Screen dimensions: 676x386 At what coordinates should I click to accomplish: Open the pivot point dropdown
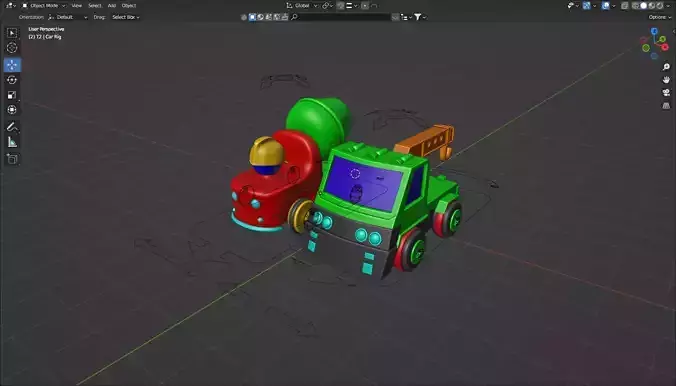pos(328,6)
